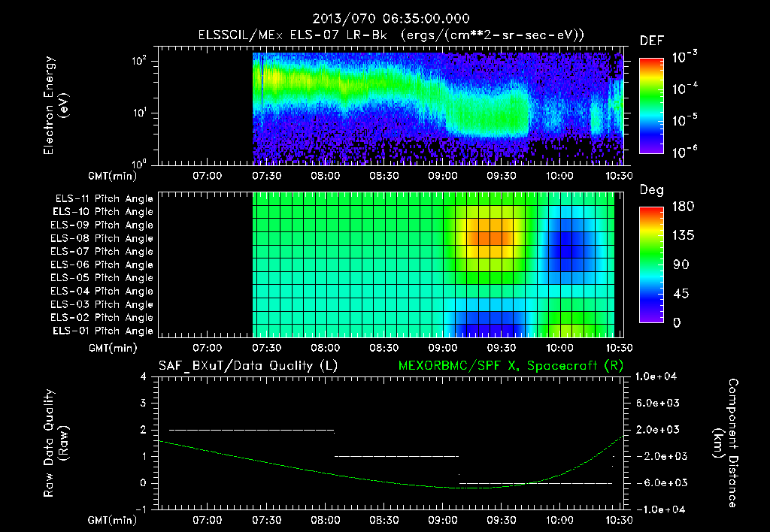
Task: Select the Raw Data Quality (Raw) axis label
Action: 56,443
